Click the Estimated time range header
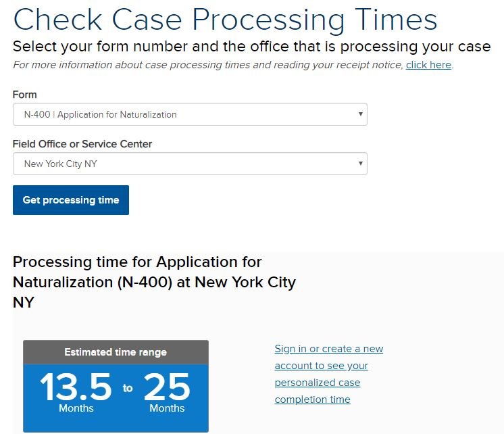The height and width of the screenshot is (434, 504). [116, 352]
